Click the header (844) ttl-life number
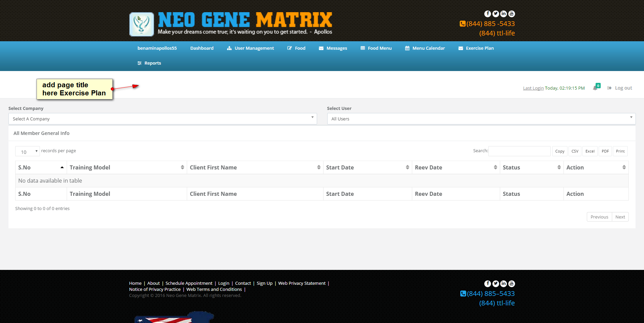This screenshot has height=323, width=644. 497,33
